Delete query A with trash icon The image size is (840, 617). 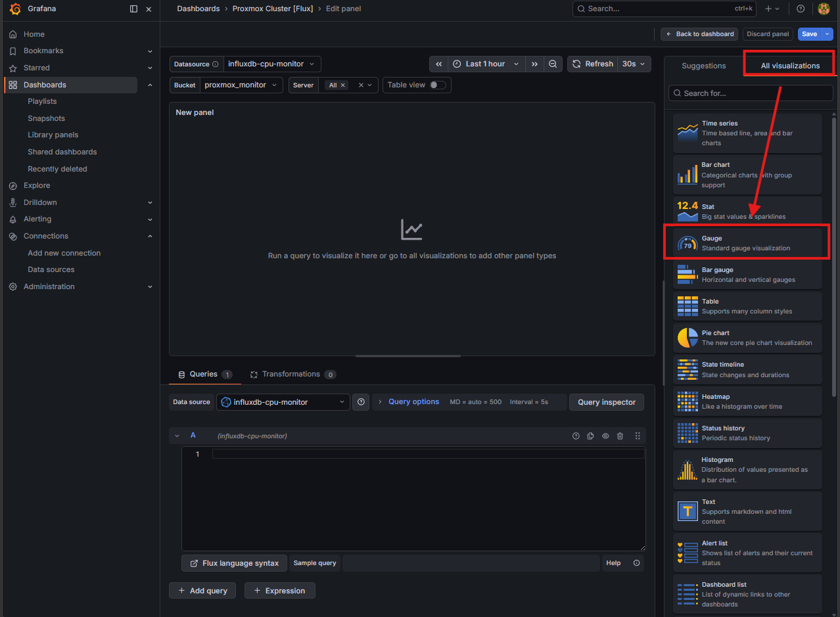click(x=620, y=436)
